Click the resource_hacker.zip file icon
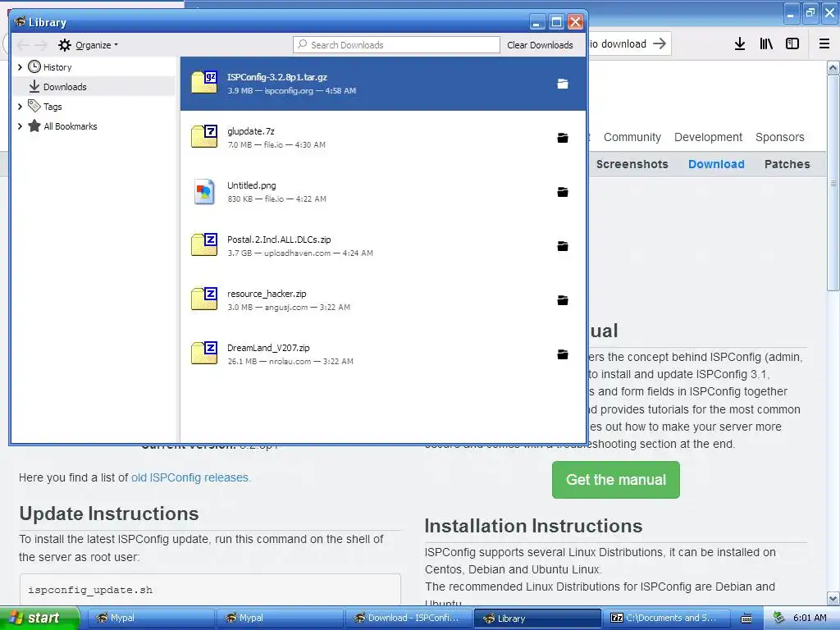Viewport: 840px width, 630px height. tap(204, 299)
